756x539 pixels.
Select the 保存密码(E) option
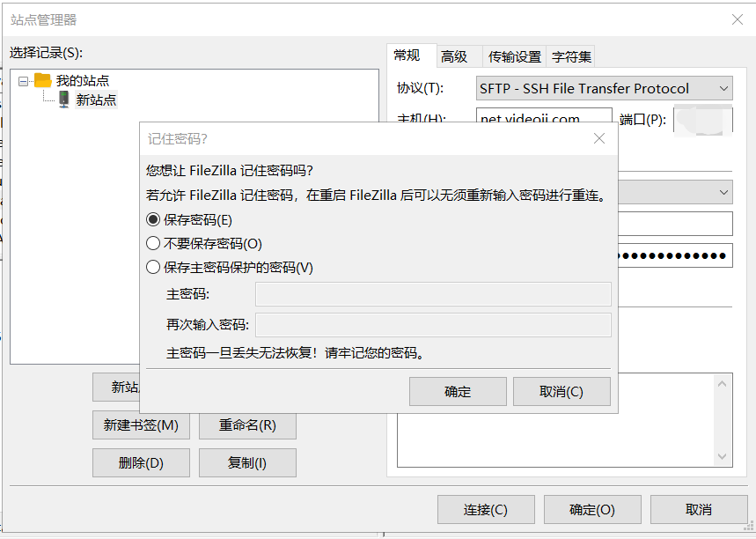pos(154,219)
